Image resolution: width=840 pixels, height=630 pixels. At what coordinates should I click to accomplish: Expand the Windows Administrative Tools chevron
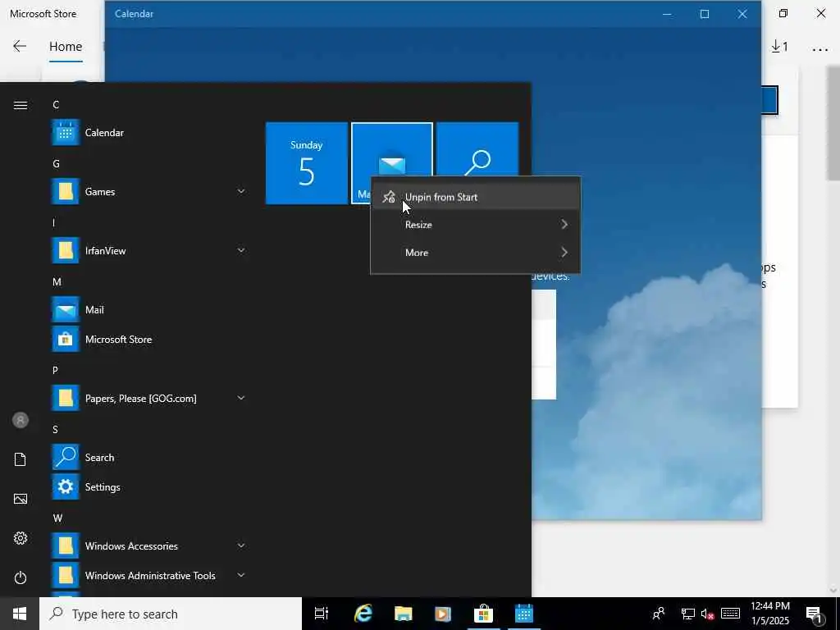click(241, 575)
